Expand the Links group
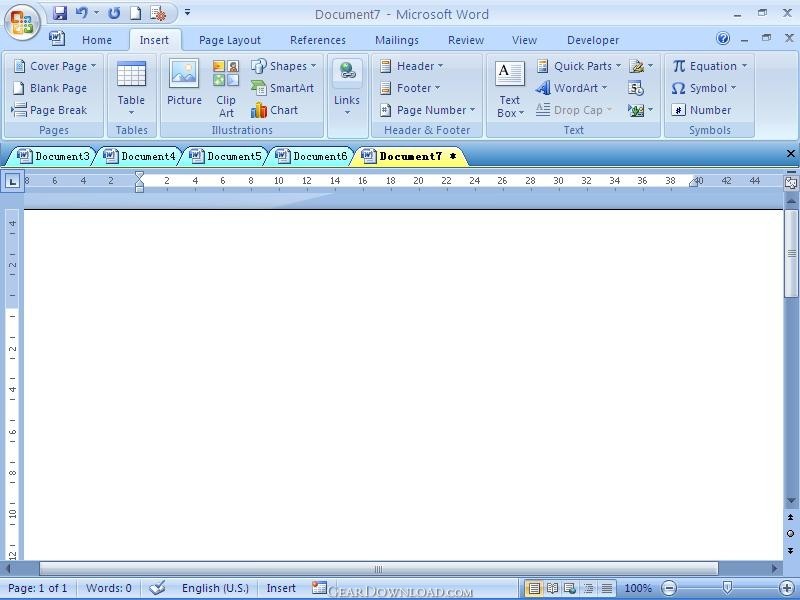Image resolution: width=800 pixels, height=600 pixels. (347, 88)
